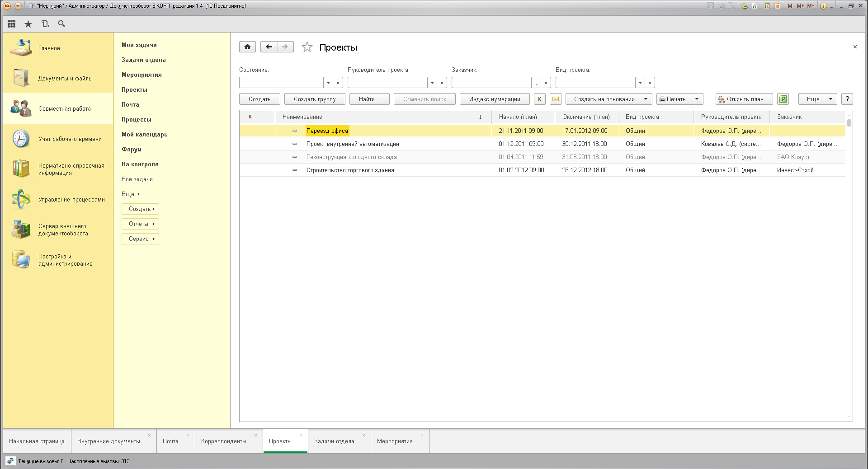This screenshot has height=469, width=868.
Task: Open the Заказчик selection ellipsis button
Action: (536, 83)
